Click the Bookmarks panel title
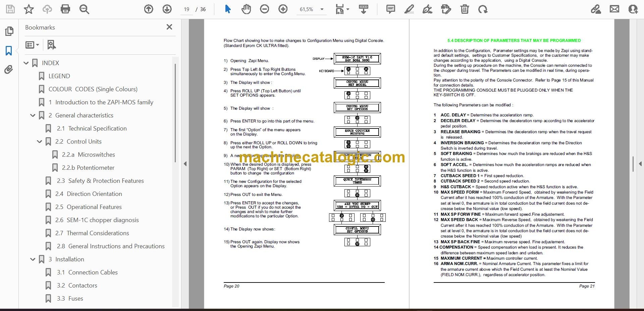644x311 pixels. click(x=40, y=28)
